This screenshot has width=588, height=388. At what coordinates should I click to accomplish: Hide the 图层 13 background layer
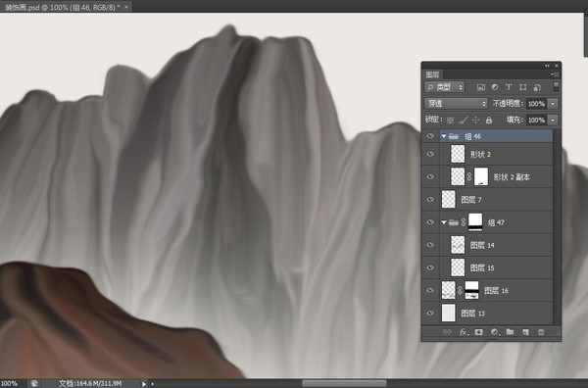point(430,313)
